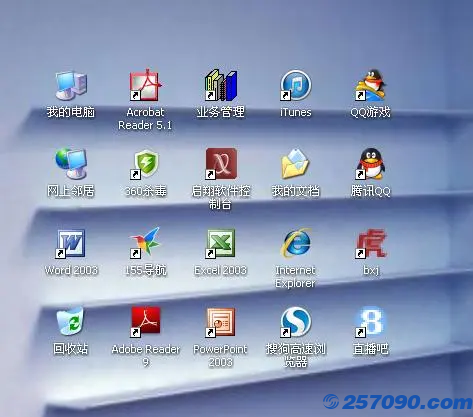Select the 网上邻居 network icon
The image size is (473, 417).
tap(71, 164)
